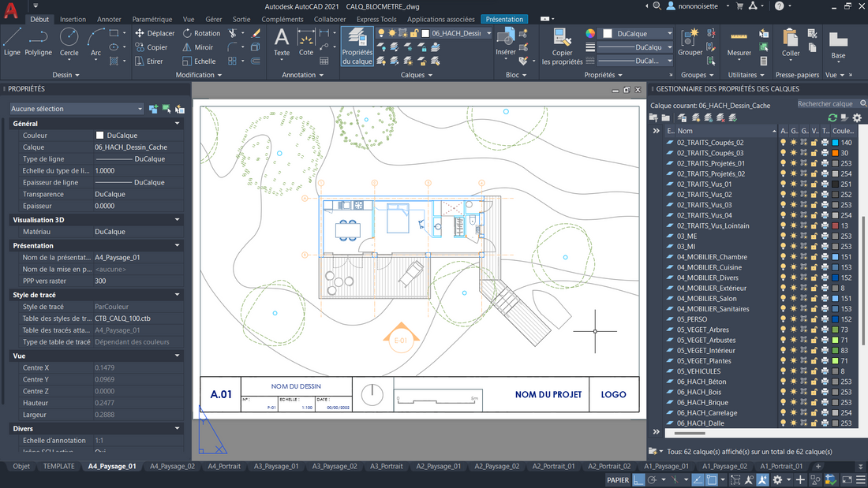868x488 pixels.
Task: Collapse the Général properties section
Action: tap(177, 124)
